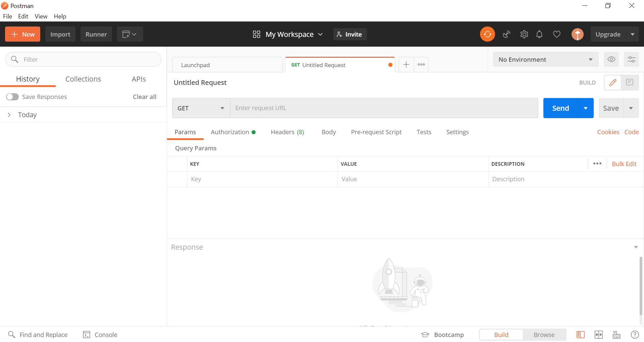Click the Send button
Image resolution: width=644 pixels, height=342 pixels.
pyautogui.click(x=560, y=108)
